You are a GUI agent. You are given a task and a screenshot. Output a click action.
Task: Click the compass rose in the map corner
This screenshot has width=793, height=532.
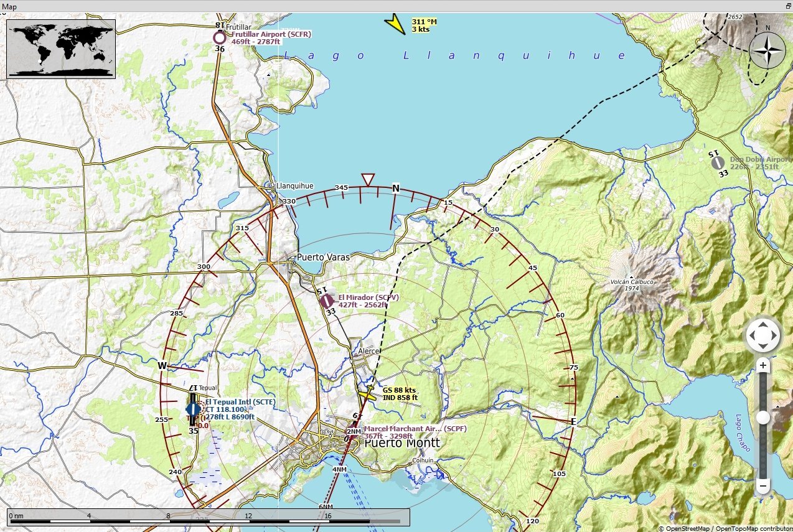[767, 50]
